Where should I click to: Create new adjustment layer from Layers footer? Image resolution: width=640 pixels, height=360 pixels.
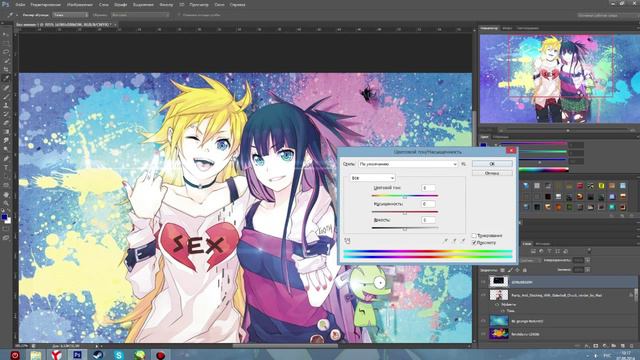pyautogui.click(x=604, y=346)
